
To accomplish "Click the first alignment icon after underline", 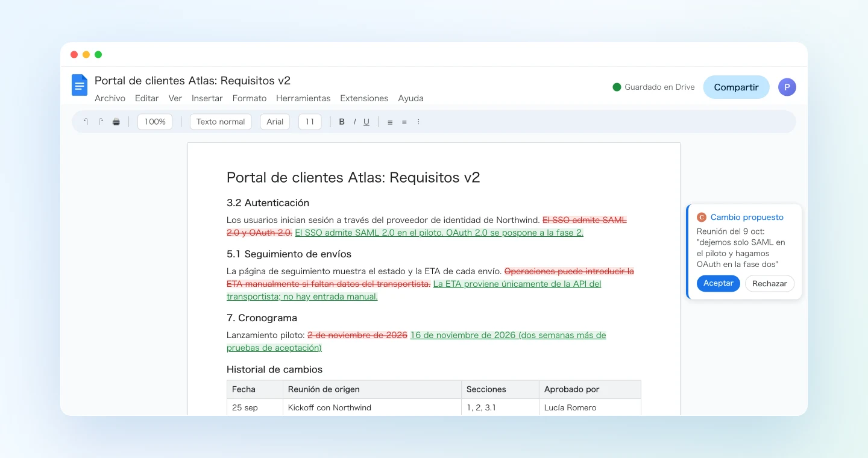I will tap(390, 122).
